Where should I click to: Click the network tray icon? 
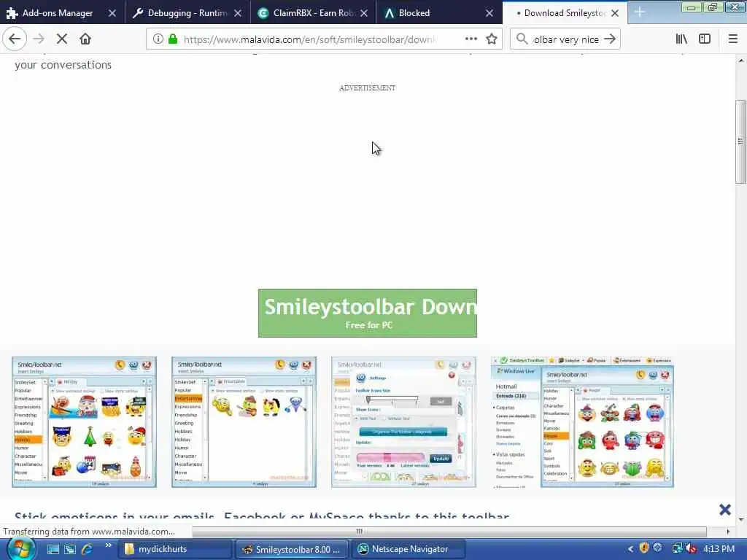tap(676, 548)
